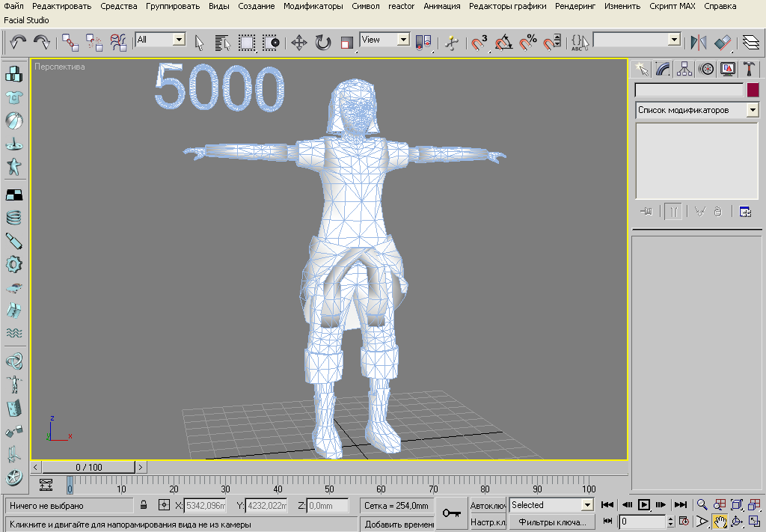766x532 pixels.
Task: Expand the Список модификаторов dropdown
Action: 752,110
